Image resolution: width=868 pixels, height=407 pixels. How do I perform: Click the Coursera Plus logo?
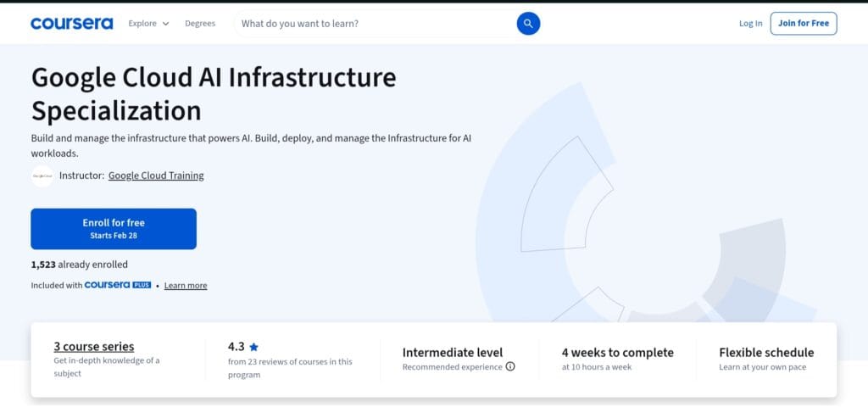(117, 285)
